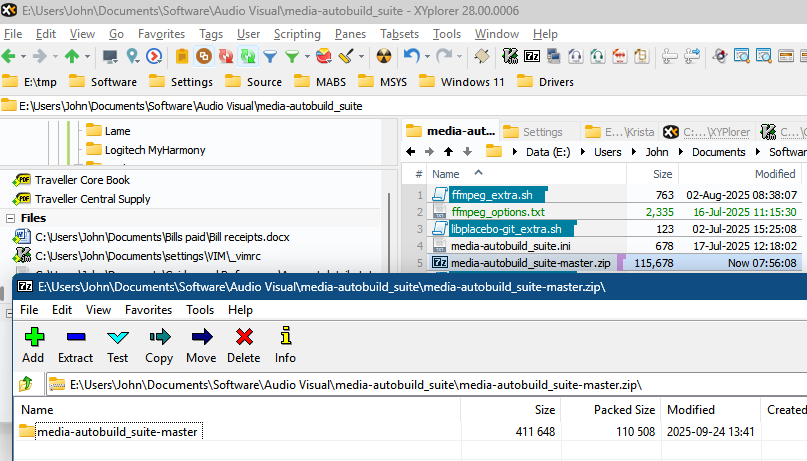Switch to the C:...\XYplorer tab
The width and height of the screenshot is (807, 461).
(x=707, y=132)
